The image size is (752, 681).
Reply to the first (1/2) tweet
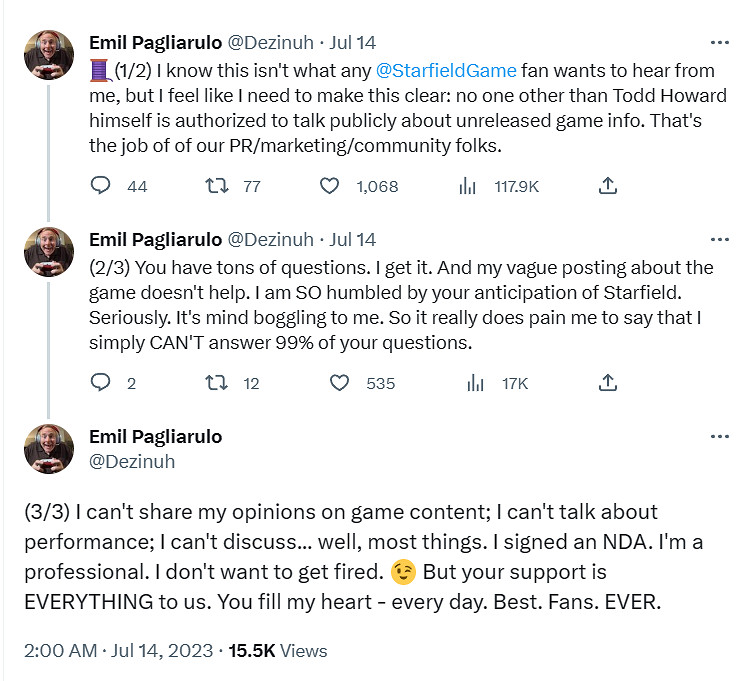(100, 186)
